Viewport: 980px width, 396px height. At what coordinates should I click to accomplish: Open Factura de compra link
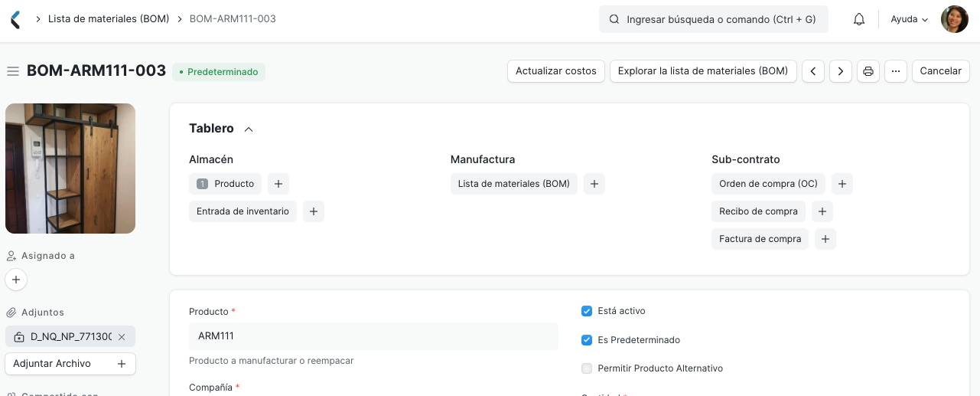point(760,239)
